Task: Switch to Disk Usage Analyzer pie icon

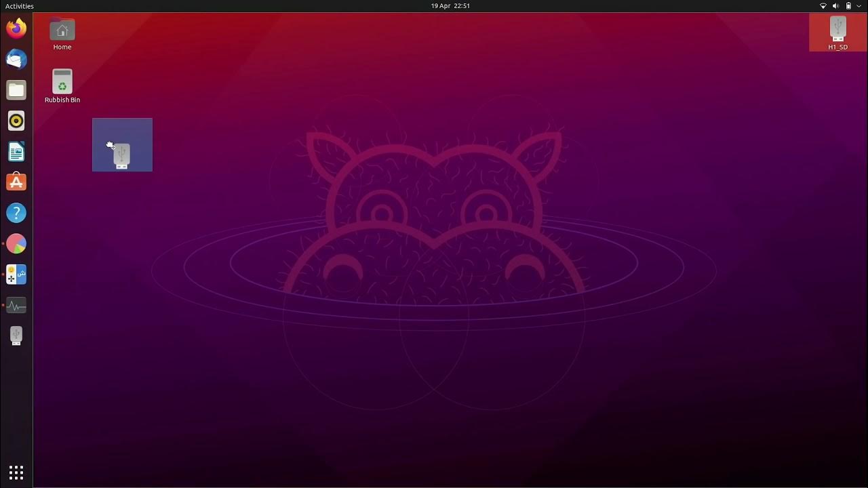Action: [16, 244]
